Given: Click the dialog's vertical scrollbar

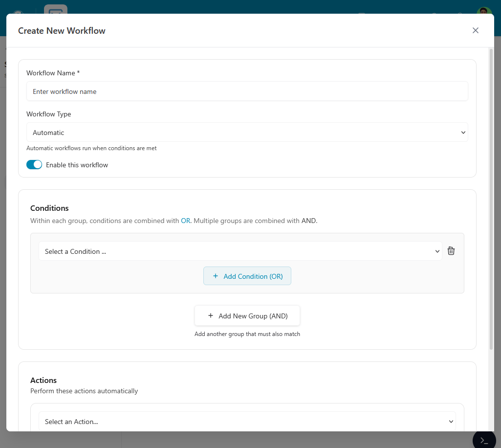Looking at the screenshot, I should [491, 198].
